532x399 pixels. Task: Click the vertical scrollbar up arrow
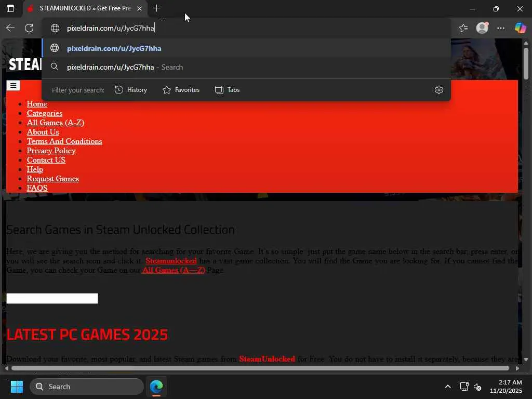[x=526, y=43]
